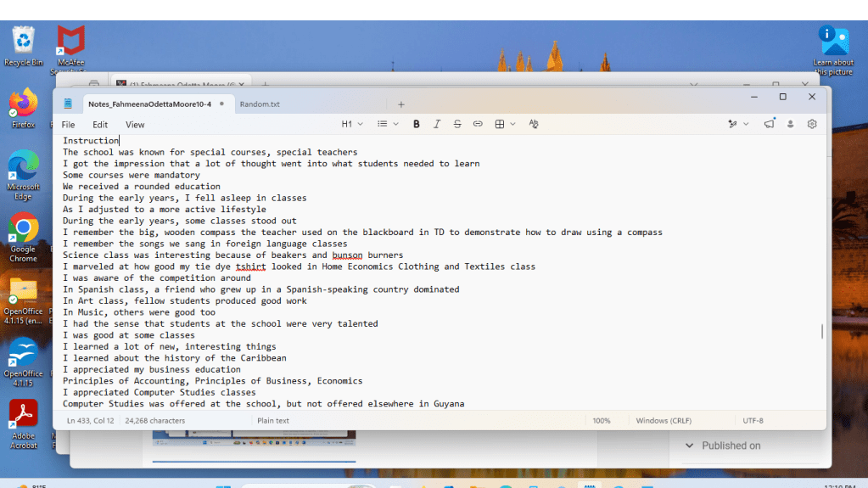Click the misspelled word bunson
Screen dimensions: 868x488
pos(347,255)
